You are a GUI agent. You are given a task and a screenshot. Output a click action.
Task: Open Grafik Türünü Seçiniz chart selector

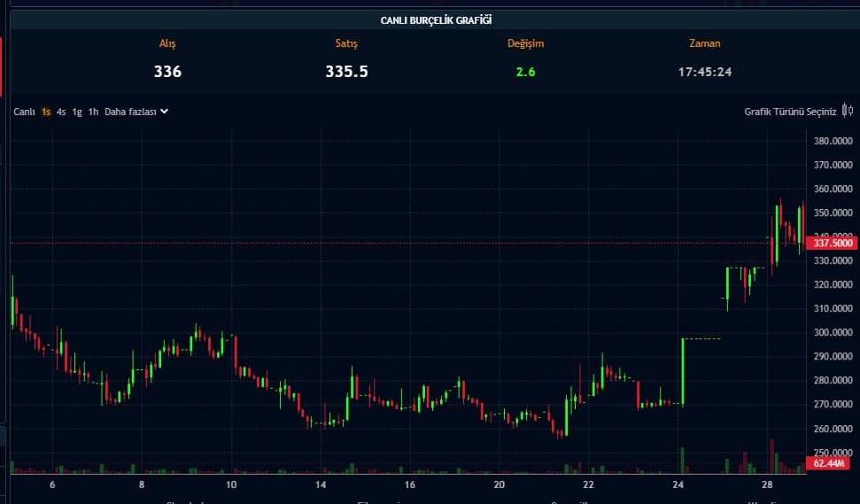[790, 112]
